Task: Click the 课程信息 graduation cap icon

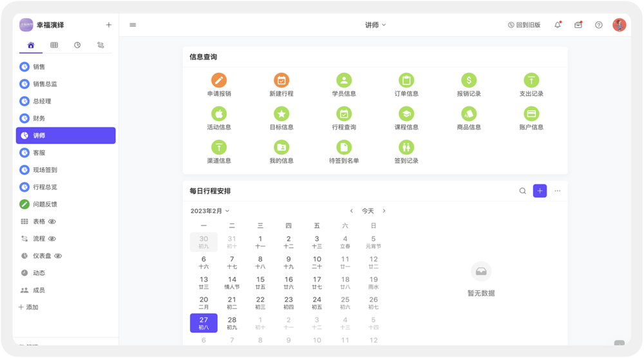Action: point(406,114)
